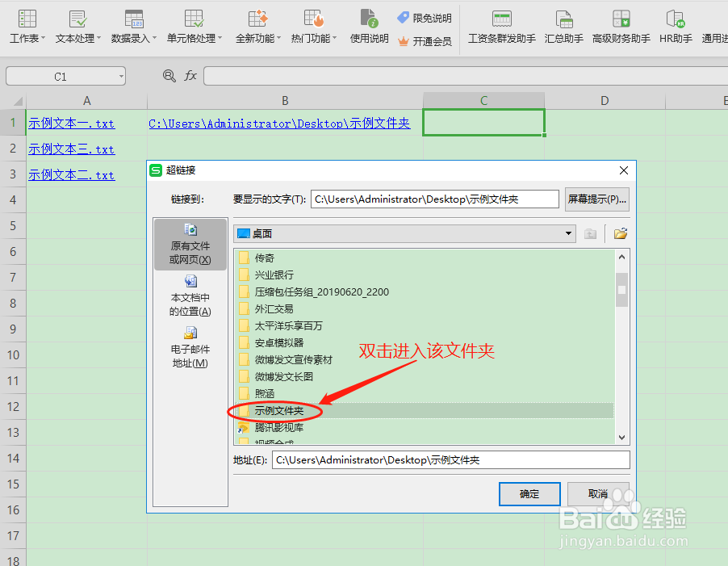The width and height of the screenshot is (728, 566).
Task: Expand the 桌面 location dropdown
Action: pyautogui.click(x=568, y=233)
